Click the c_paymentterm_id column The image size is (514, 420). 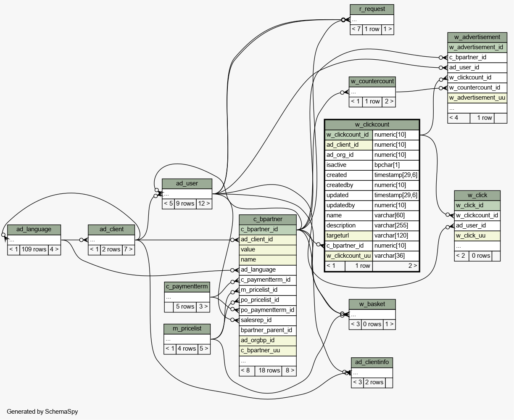[268, 280]
